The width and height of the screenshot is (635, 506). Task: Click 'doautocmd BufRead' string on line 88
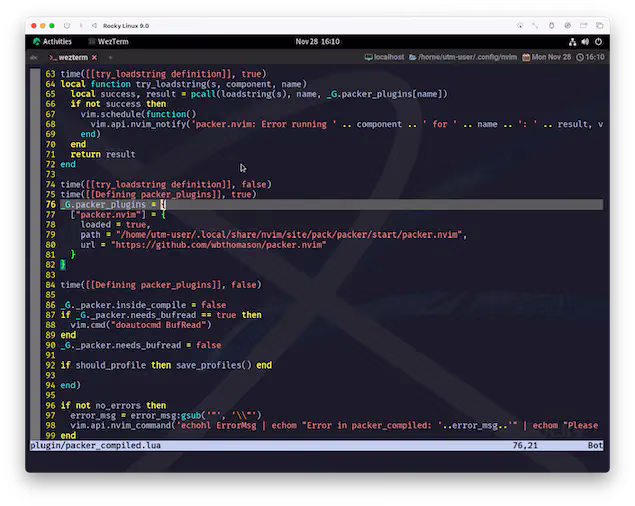161,325
